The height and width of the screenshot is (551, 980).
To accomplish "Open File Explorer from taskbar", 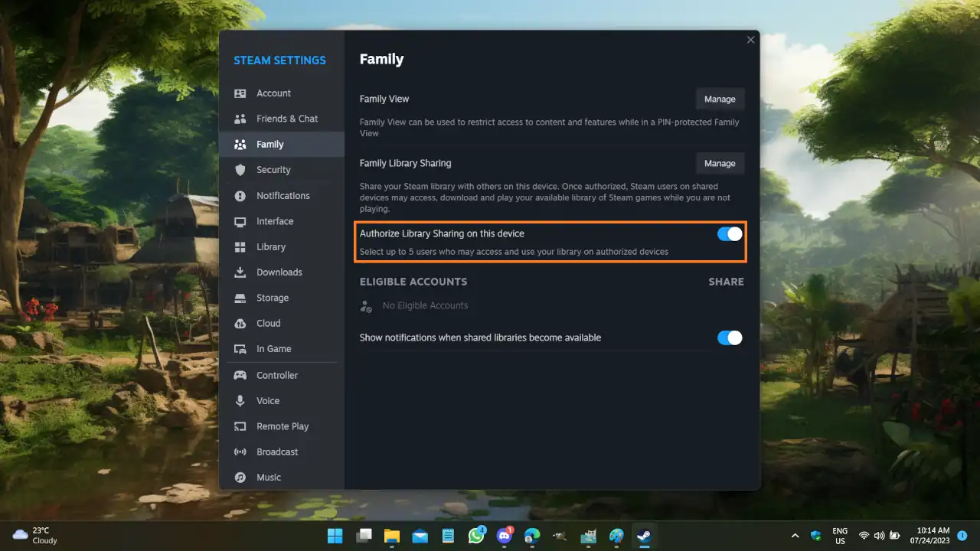I will (392, 536).
